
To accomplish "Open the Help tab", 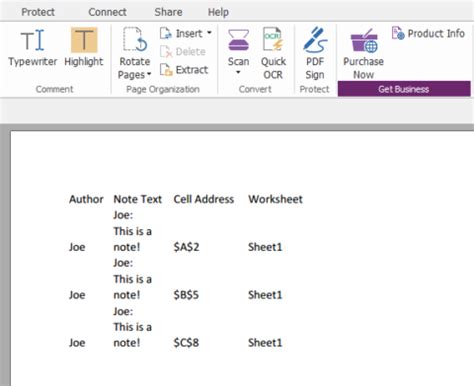I will pos(218,12).
